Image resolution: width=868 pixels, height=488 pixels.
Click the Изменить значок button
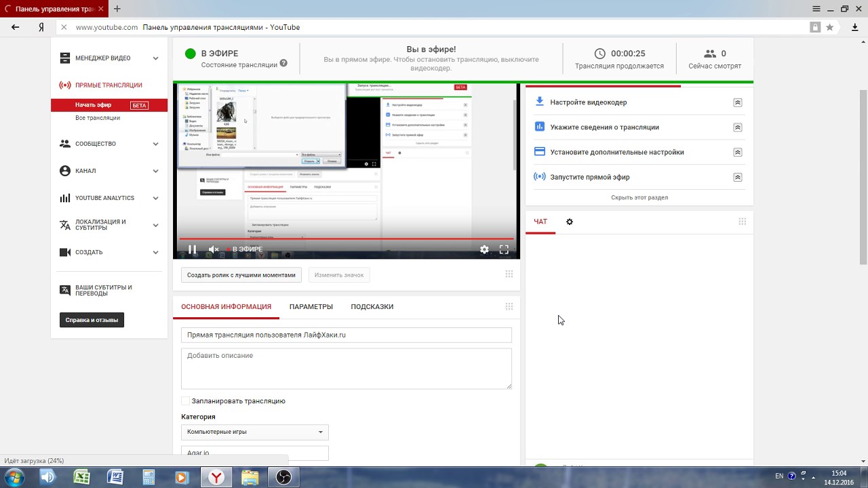point(339,274)
